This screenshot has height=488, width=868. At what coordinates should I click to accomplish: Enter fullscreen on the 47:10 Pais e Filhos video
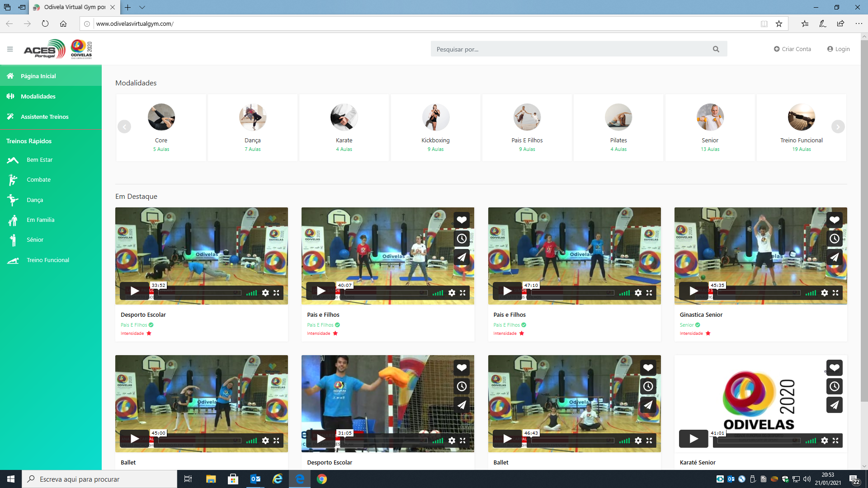pos(649,293)
